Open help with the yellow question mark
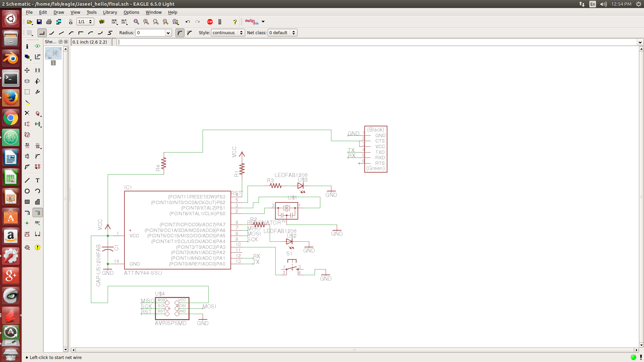Image resolution: width=644 pixels, height=362 pixels. pos(235,22)
